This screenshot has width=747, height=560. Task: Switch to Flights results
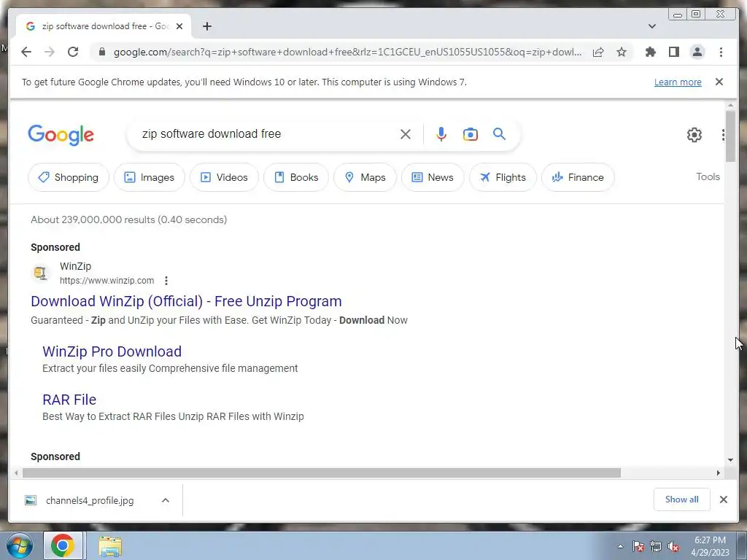503,177
